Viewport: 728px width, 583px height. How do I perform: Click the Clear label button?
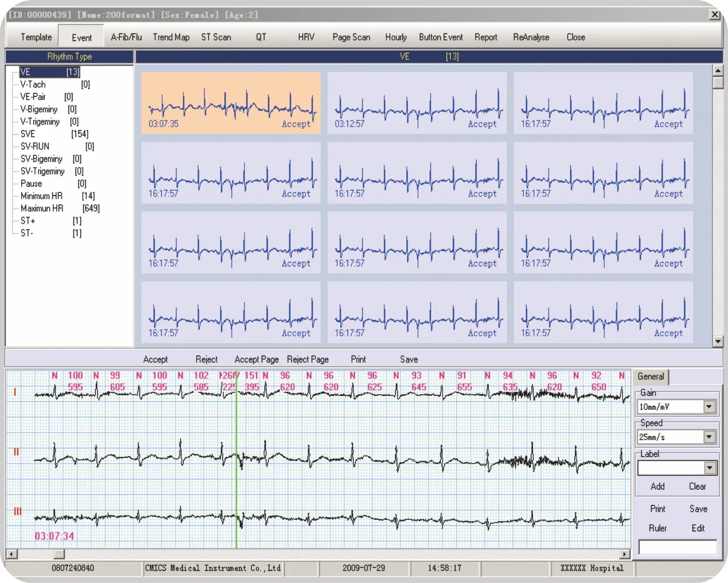697,486
